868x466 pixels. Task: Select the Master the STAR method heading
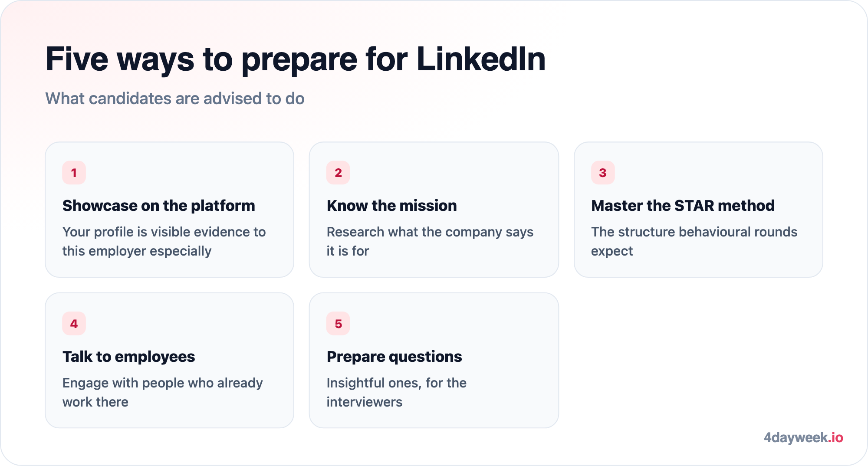pos(683,206)
